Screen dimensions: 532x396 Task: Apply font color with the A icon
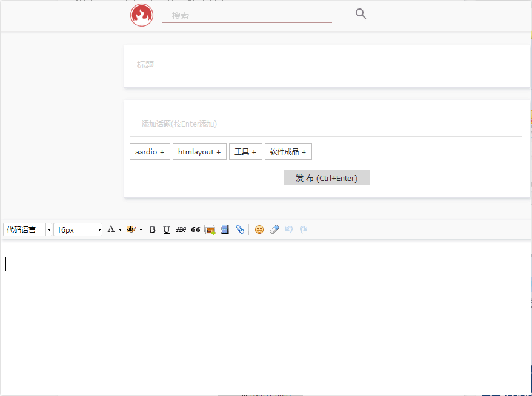pos(111,229)
